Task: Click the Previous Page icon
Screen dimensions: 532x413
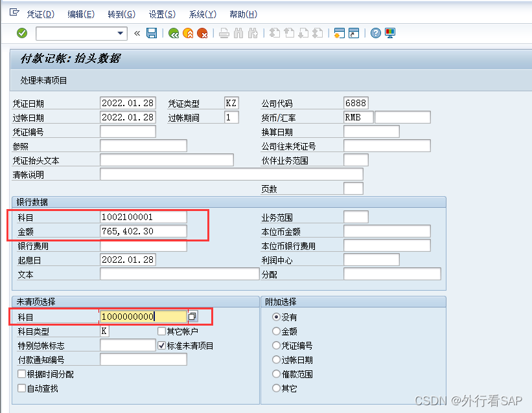Action: 289,33
